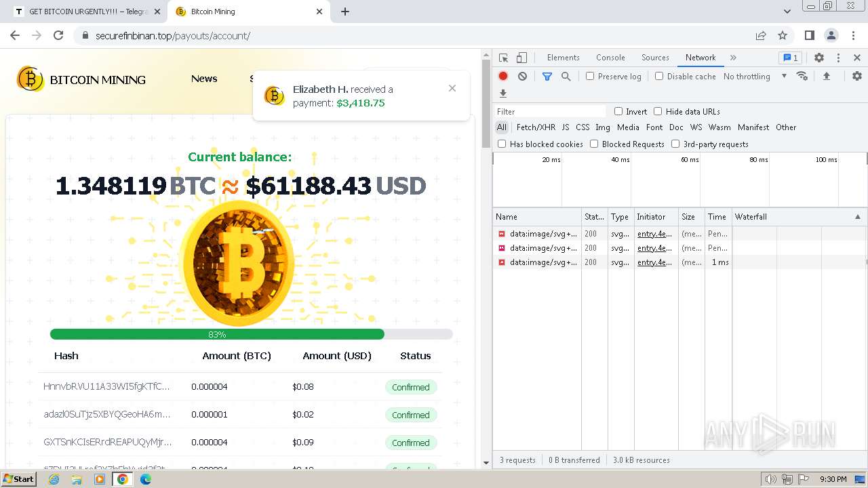Open the network search magnifier

pyautogui.click(x=566, y=77)
